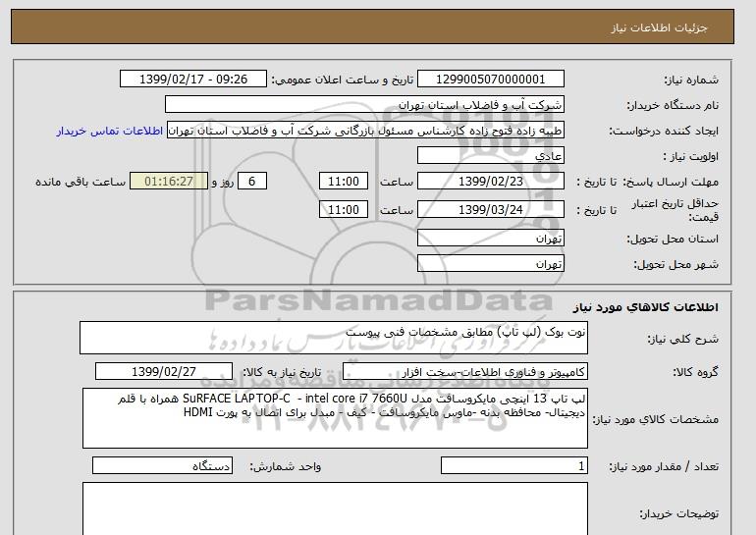Click the label توضیحات خریدار
Screen dimensions: 756x535
[x=678, y=513]
